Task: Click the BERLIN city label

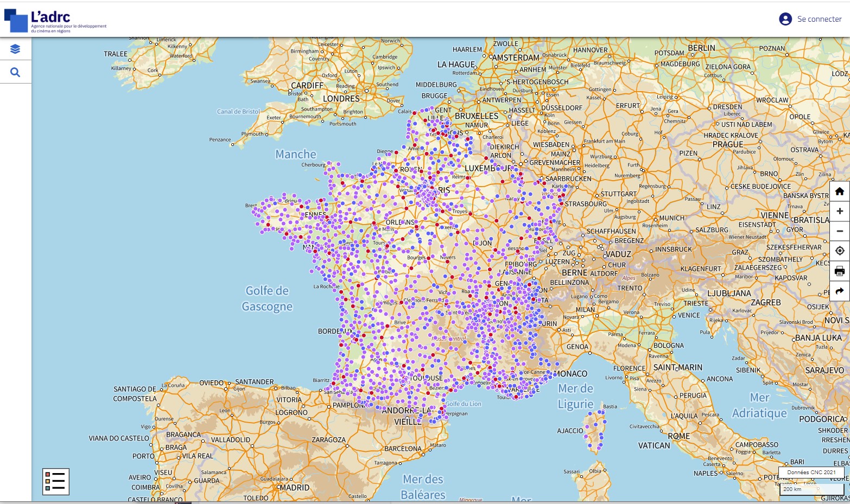Action: tap(701, 48)
